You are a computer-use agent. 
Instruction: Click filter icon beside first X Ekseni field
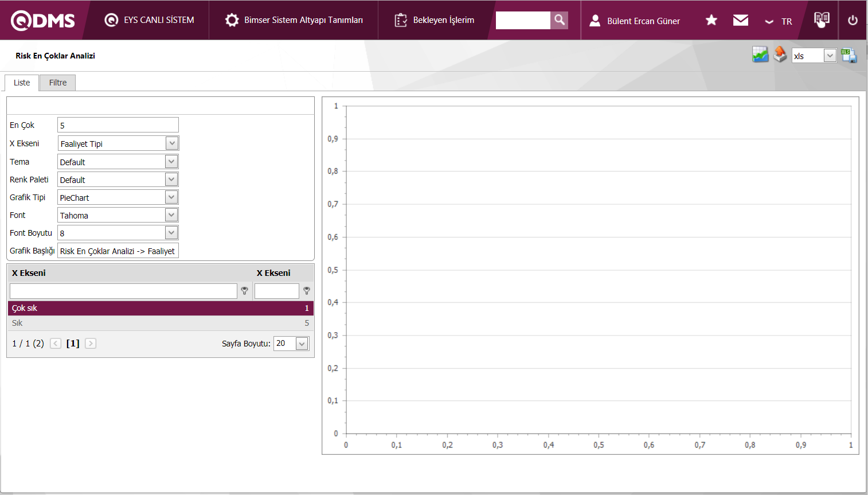tap(245, 291)
